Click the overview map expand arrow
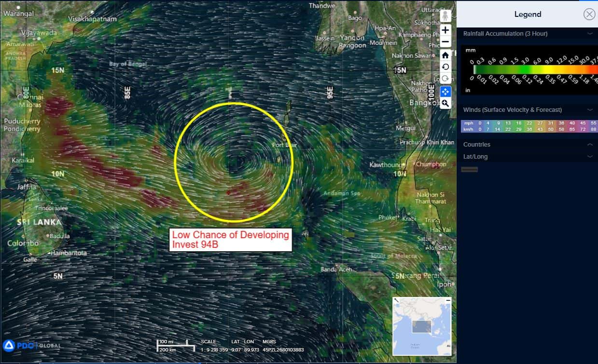Image resolution: width=598 pixels, height=364 pixels. pyautogui.click(x=396, y=300)
